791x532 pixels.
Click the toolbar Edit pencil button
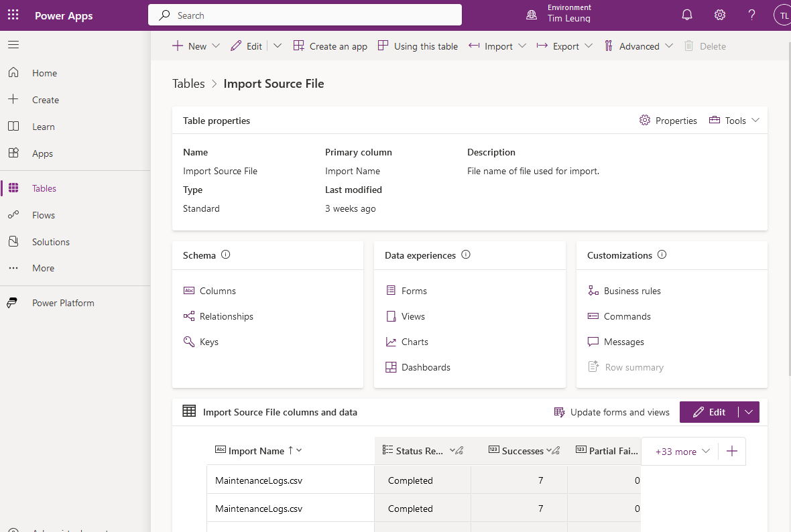click(x=246, y=46)
